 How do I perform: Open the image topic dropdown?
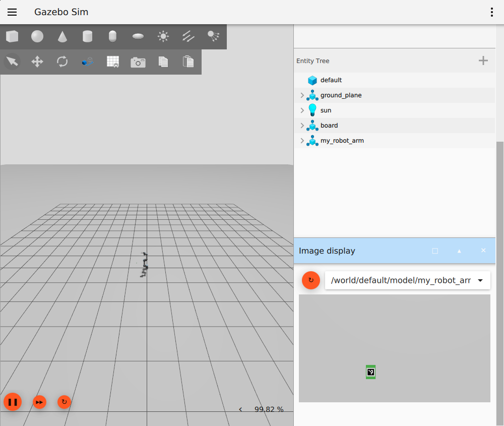pos(408,280)
